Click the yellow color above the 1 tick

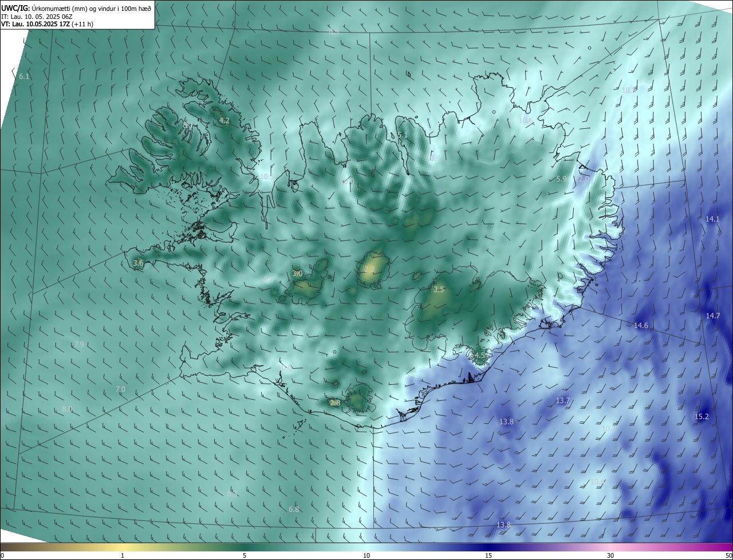click(123, 546)
